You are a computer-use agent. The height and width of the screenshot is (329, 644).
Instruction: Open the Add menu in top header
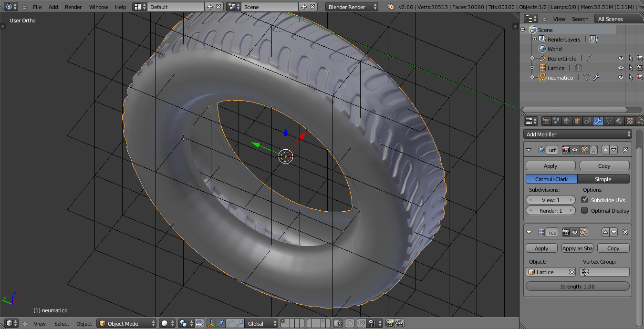tap(53, 7)
